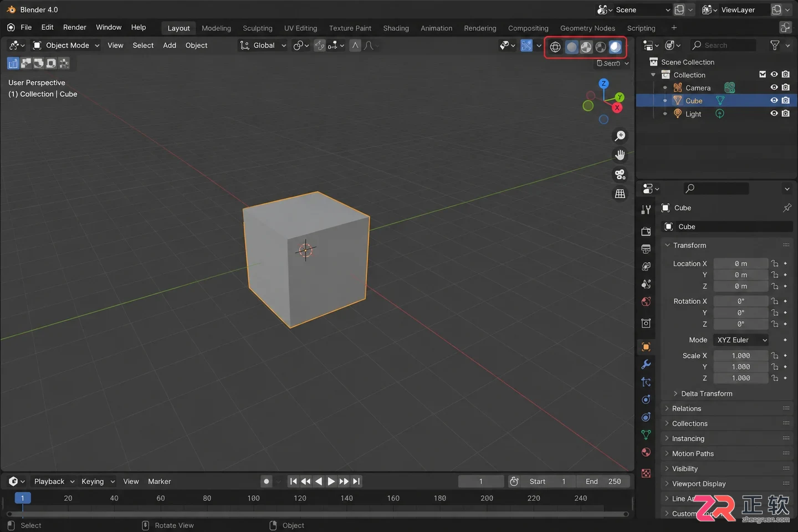Click the timeline frame 1 playhead
This screenshot has height=532, width=798.
click(22, 498)
